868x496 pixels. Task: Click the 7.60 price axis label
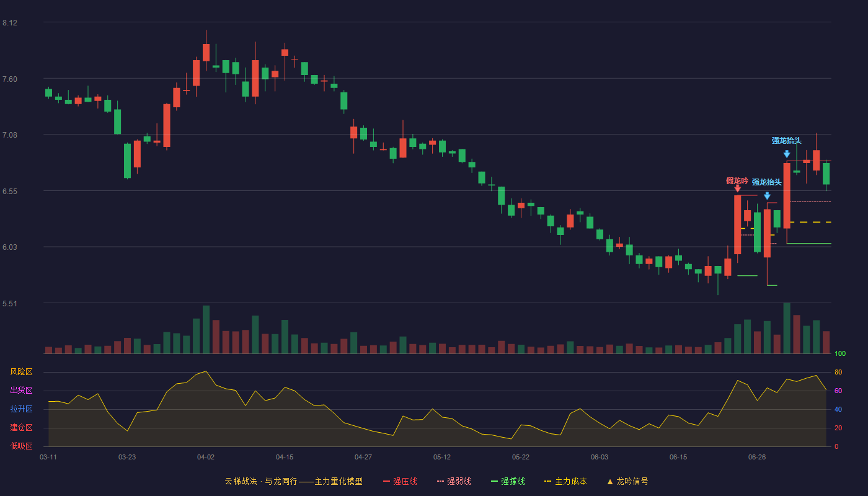10,79
